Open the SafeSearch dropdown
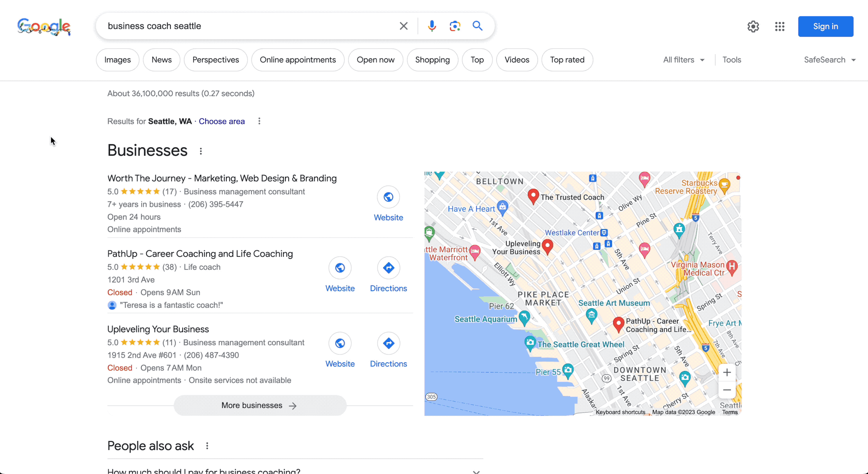 [830, 60]
